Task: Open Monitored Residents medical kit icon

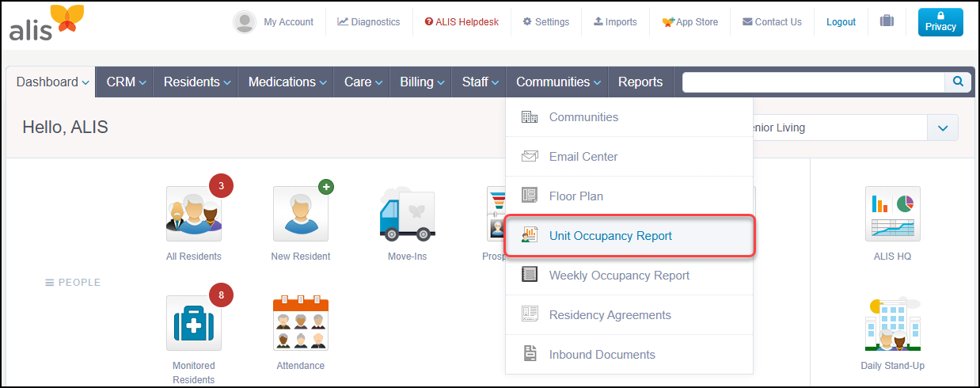Action: coord(194,323)
